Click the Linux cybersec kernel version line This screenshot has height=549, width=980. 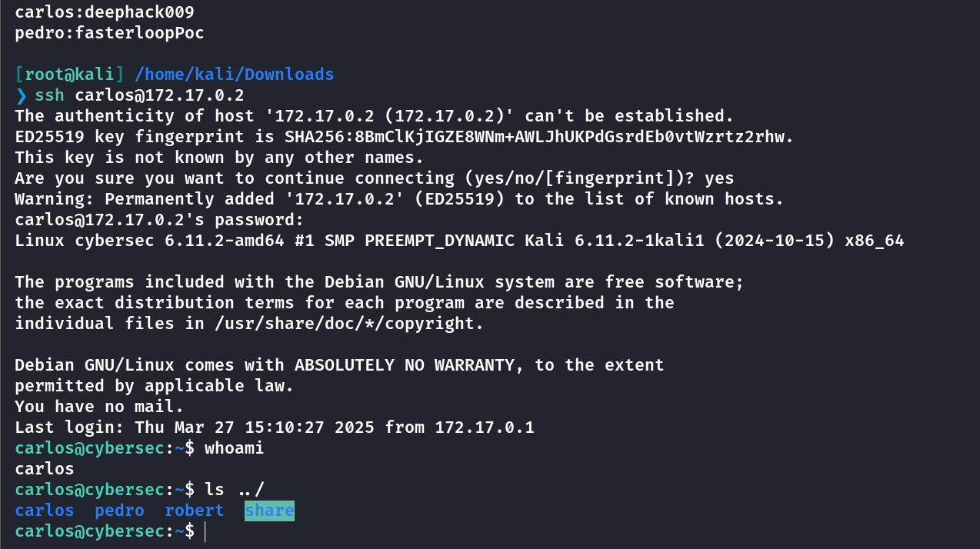pos(459,241)
